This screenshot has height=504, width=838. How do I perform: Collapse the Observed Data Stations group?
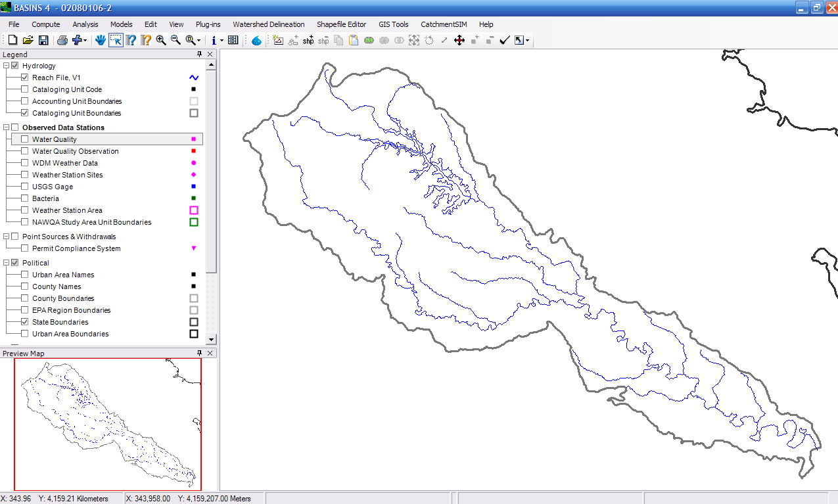6,127
